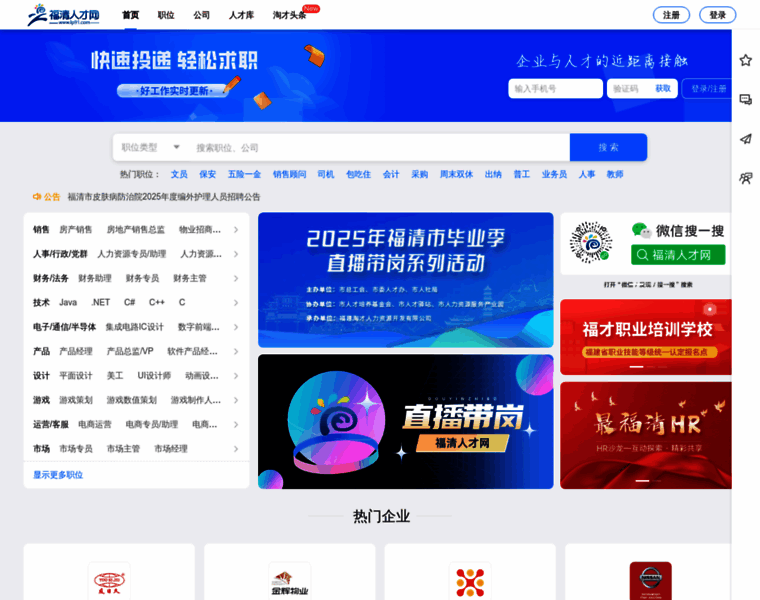
Task: Open the 职位 nav tab
Action: point(166,15)
